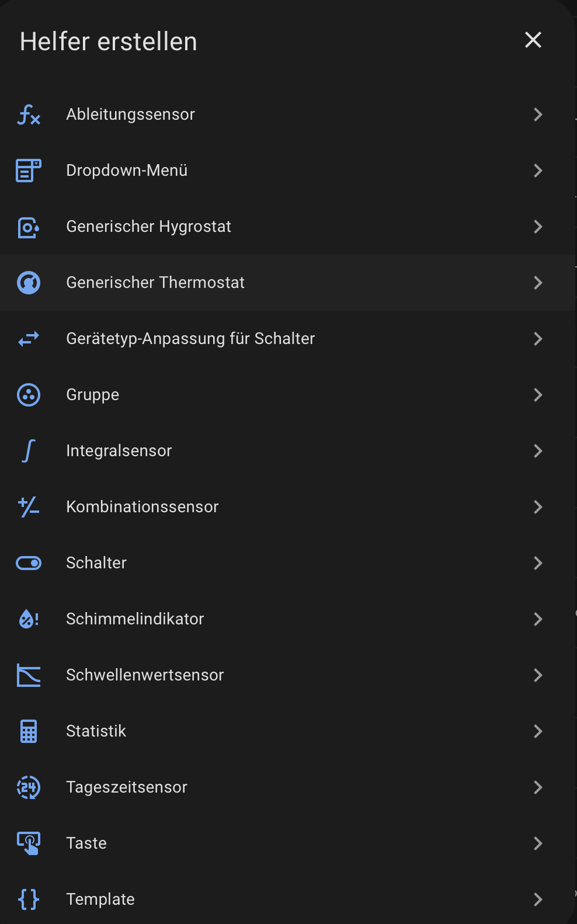Expand Kombinationssensor using its chevron arrow
The height and width of the screenshot is (924, 577).
click(538, 507)
